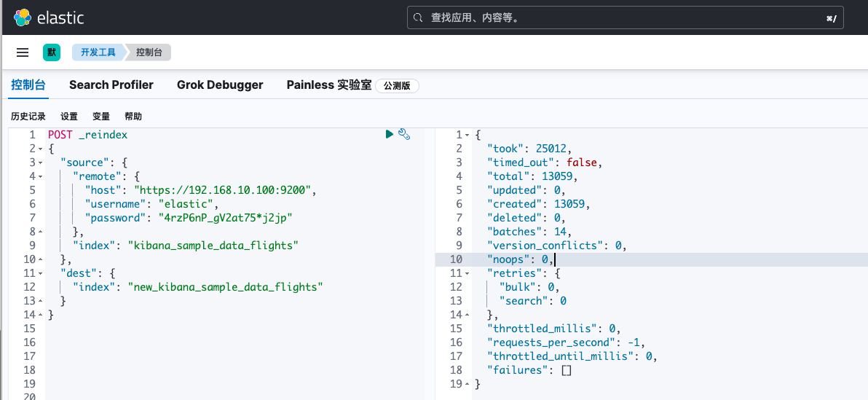Click the "created": 13059 line
This screenshot has width=868, height=400.
(x=538, y=204)
